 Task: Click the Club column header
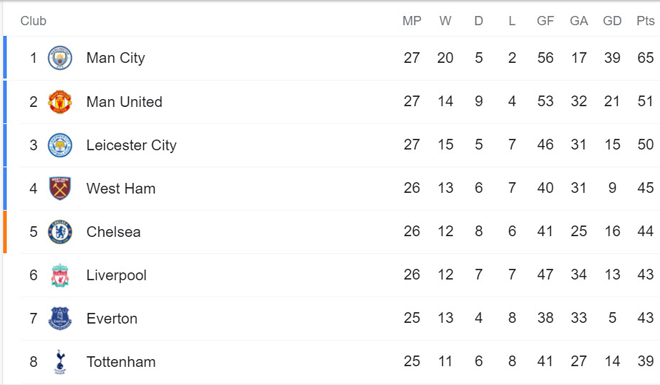click(x=33, y=21)
